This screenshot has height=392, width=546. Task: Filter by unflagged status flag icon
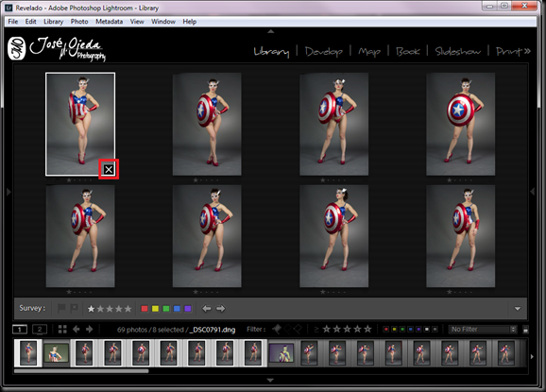[x=287, y=329]
